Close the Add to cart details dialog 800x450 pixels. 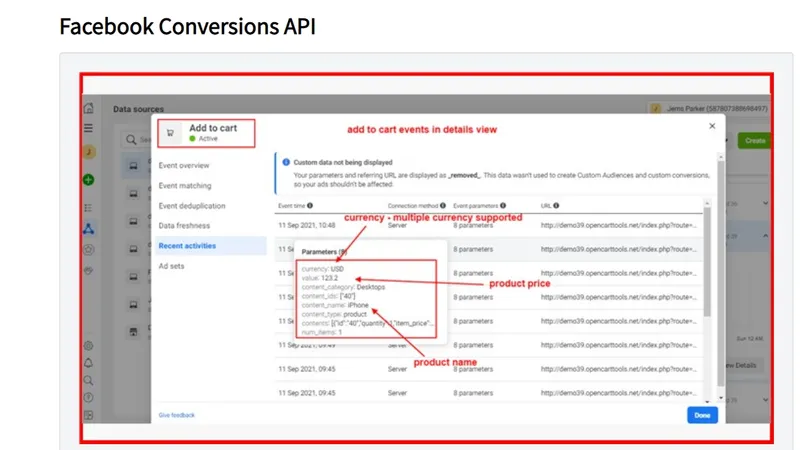tap(712, 126)
